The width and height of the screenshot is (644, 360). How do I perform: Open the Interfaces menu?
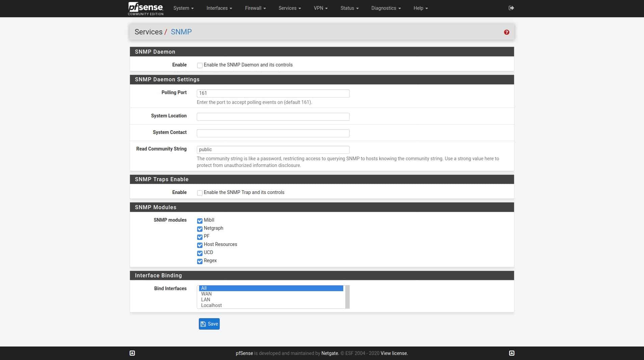tap(219, 8)
